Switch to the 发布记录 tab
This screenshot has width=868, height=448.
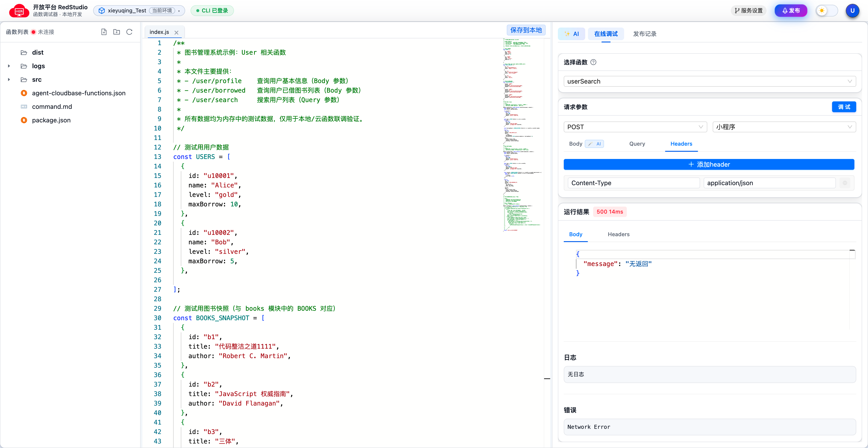tap(645, 34)
